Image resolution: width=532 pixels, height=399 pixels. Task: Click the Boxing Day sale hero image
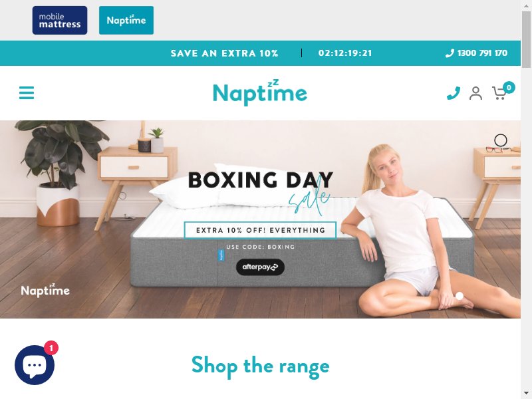coord(260,219)
